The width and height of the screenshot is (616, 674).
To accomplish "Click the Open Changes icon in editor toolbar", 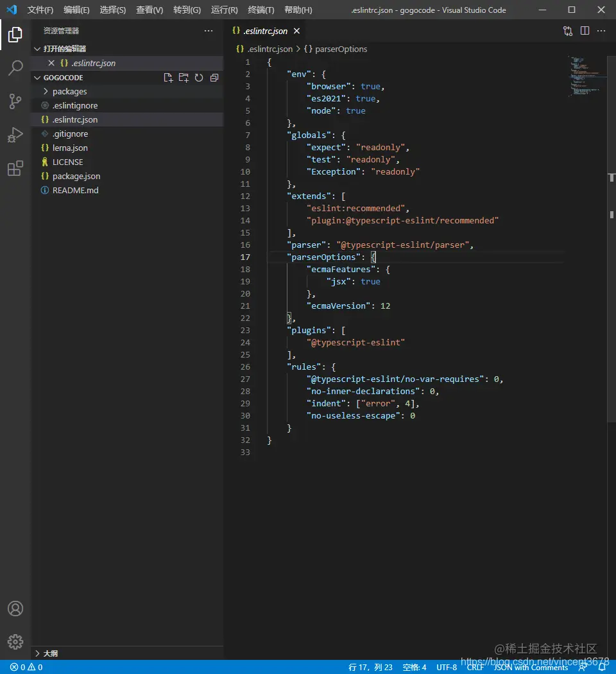I will click(x=568, y=31).
